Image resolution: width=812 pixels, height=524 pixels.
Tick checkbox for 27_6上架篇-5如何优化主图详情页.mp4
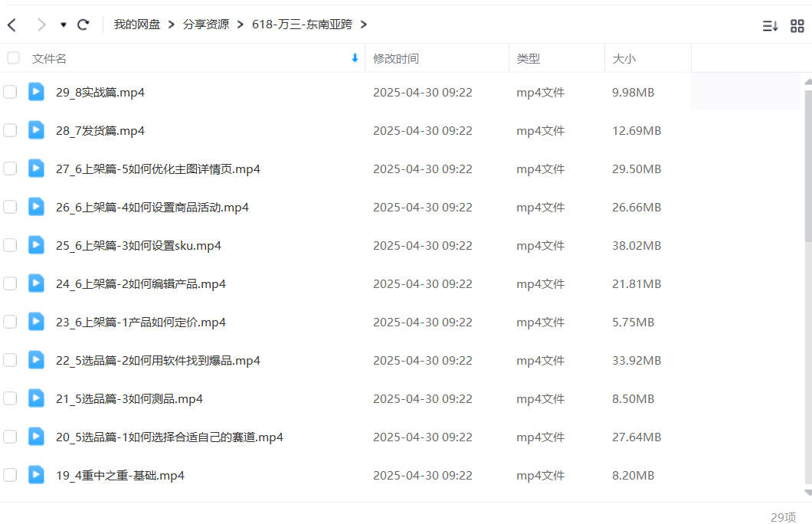point(10,169)
